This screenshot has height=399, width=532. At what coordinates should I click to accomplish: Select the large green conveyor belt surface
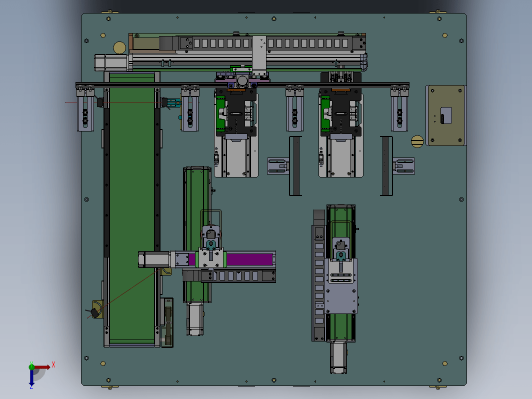131,210
